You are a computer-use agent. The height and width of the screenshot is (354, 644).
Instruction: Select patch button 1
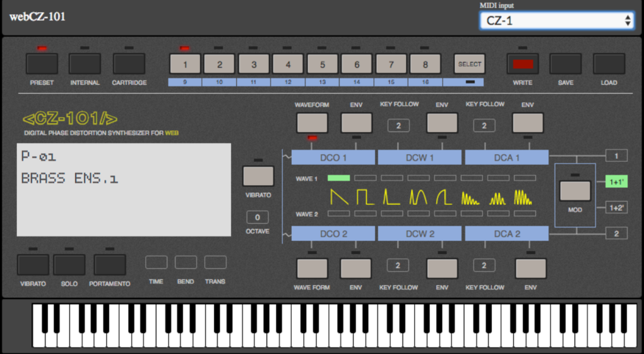coord(185,64)
